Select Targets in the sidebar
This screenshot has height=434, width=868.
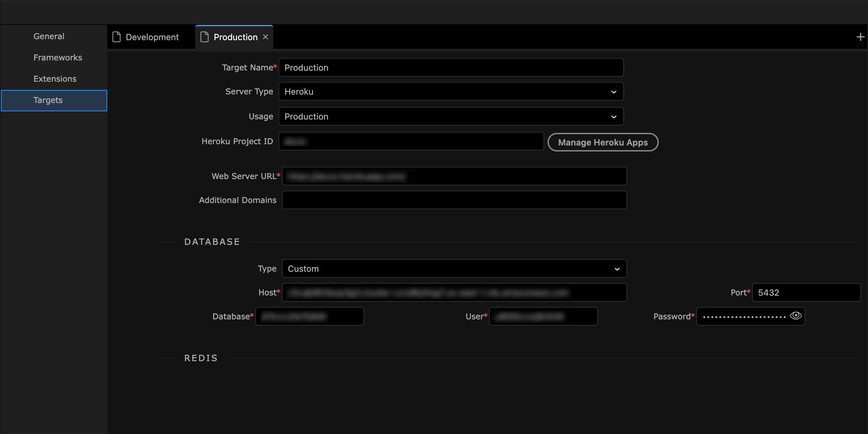[48, 100]
